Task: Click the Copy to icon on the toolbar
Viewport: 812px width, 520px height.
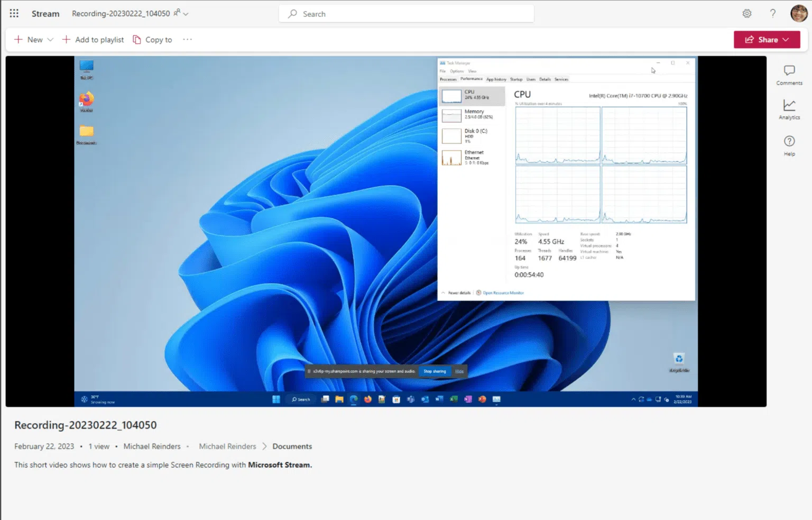Action: [136, 39]
